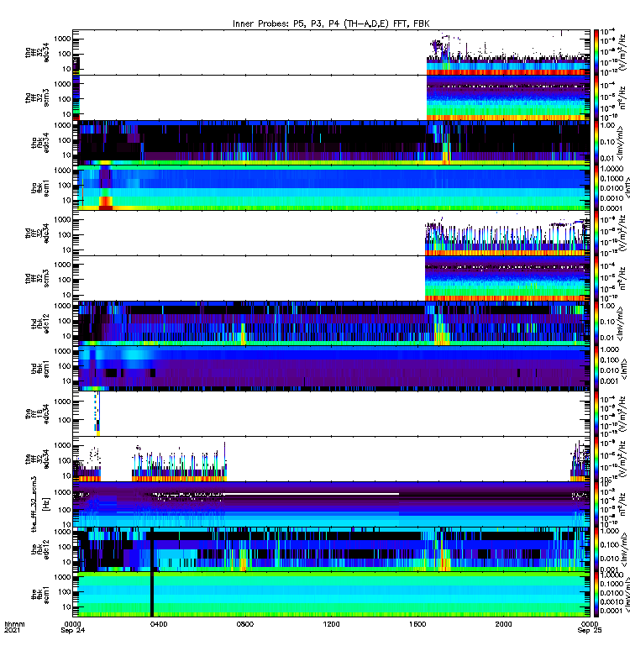Click the "thd fbk edc12" panel label

(x=40, y=323)
